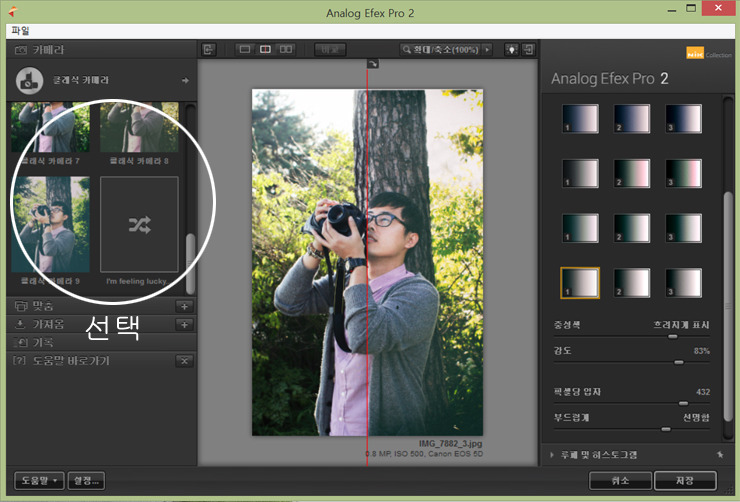The image size is (740, 502).
Task: Switch to split preview view
Action: pos(265,50)
